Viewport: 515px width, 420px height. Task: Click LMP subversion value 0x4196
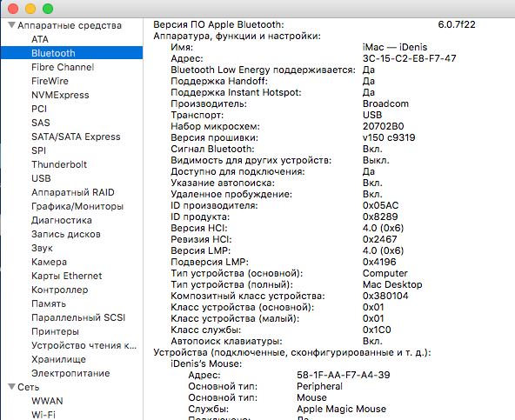[379, 262]
